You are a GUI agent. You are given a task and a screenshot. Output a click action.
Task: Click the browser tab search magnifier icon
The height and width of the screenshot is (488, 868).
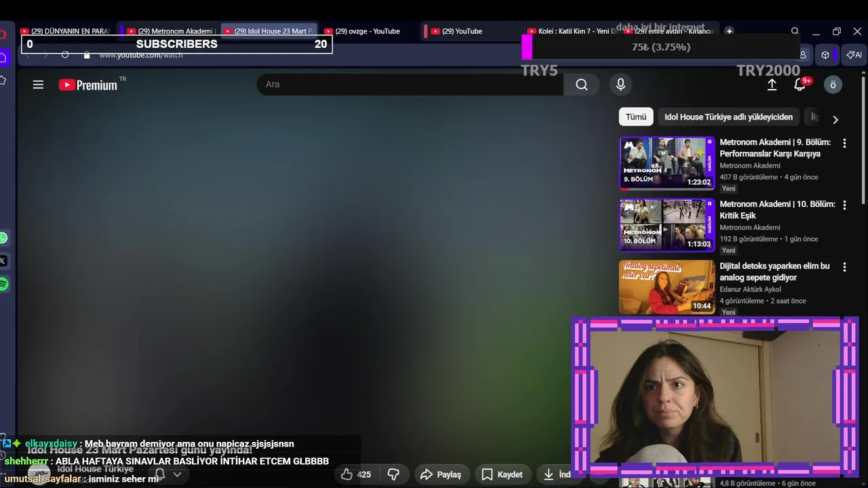(795, 31)
